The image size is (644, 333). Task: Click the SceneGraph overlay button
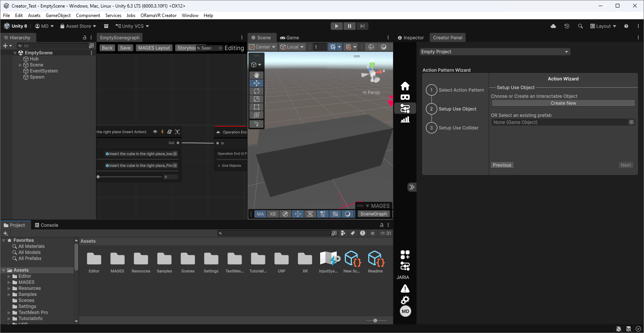pos(374,214)
